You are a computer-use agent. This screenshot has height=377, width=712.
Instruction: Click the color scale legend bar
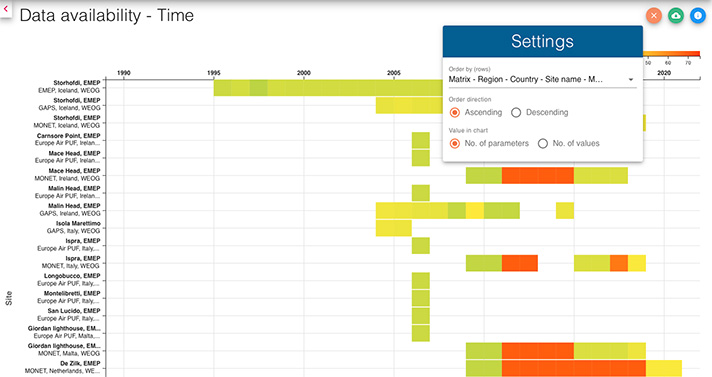pyautogui.click(x=671, y=54)
